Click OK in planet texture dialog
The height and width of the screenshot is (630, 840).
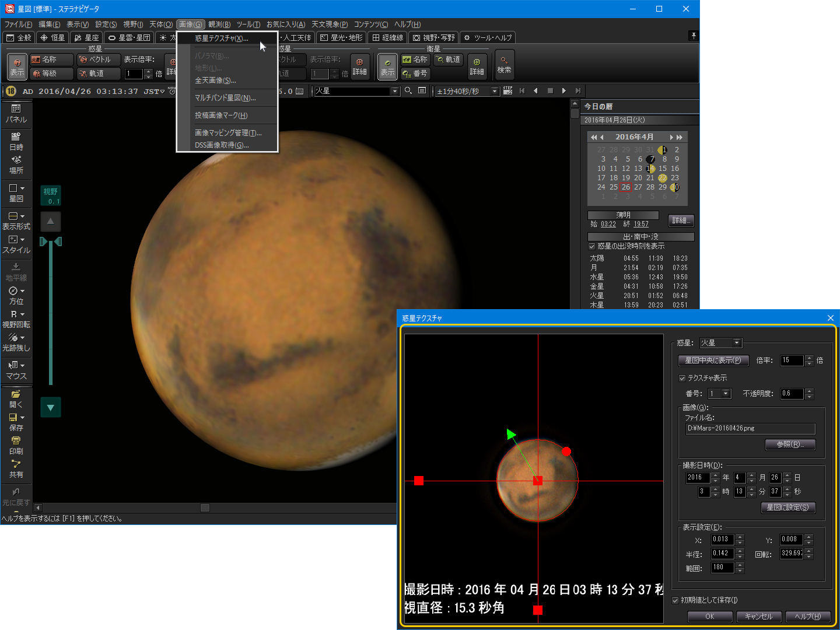coord(709,617)
